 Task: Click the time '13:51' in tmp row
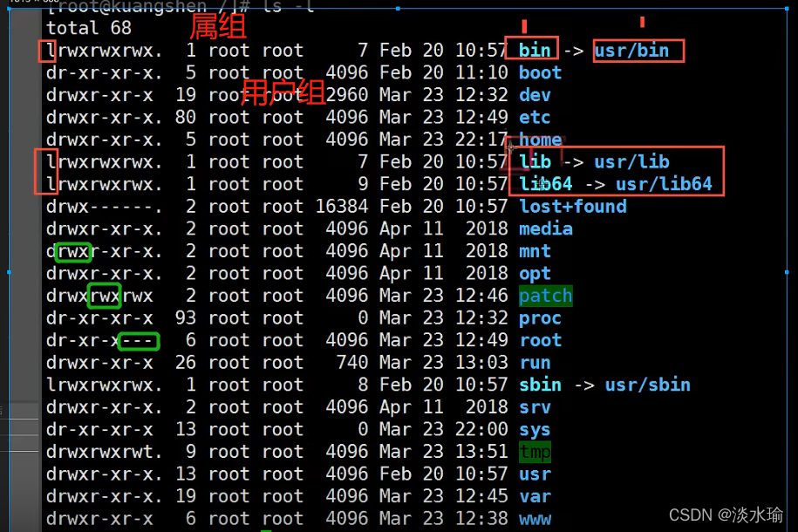point(481,452)
